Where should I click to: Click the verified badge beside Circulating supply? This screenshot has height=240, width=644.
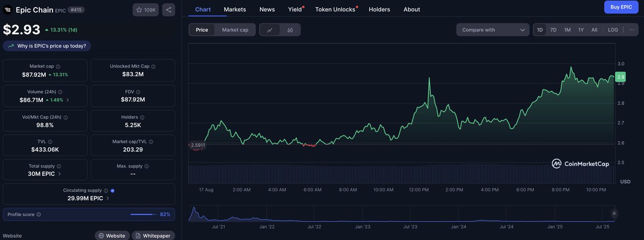click(x=113, y=190)
